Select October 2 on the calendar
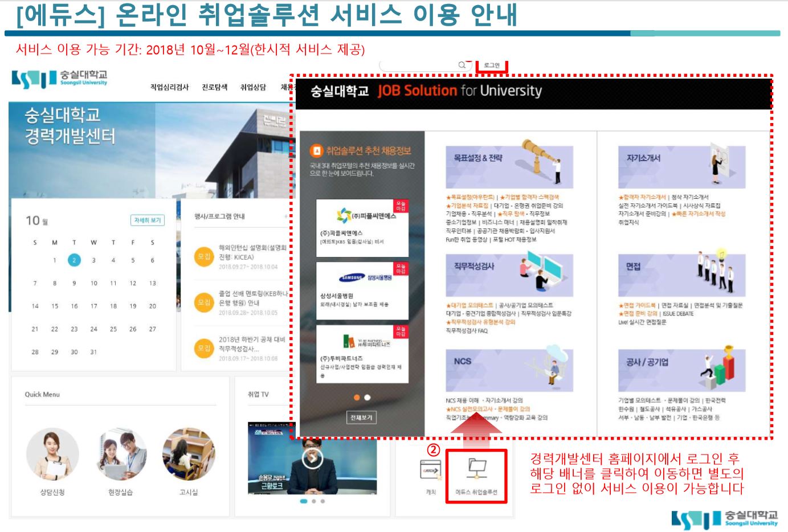Viewport: 788px width, 532px height. pyautogui.click(x=74, y=260)
